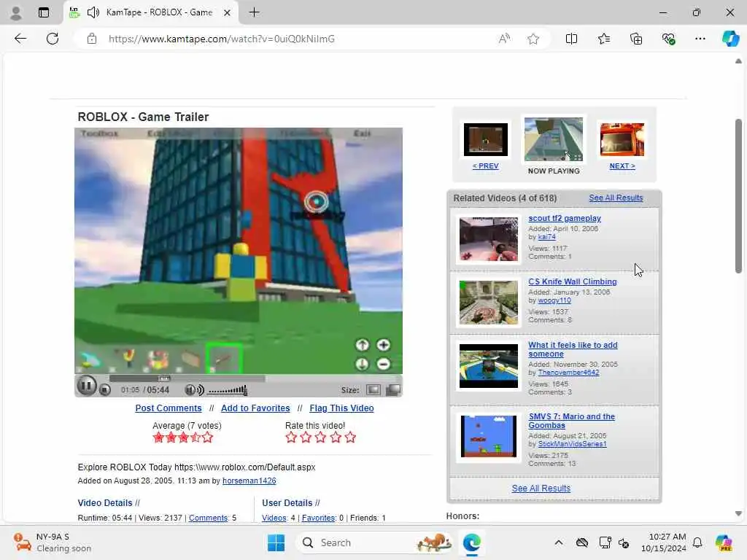Open split screen view

[571, 39]
